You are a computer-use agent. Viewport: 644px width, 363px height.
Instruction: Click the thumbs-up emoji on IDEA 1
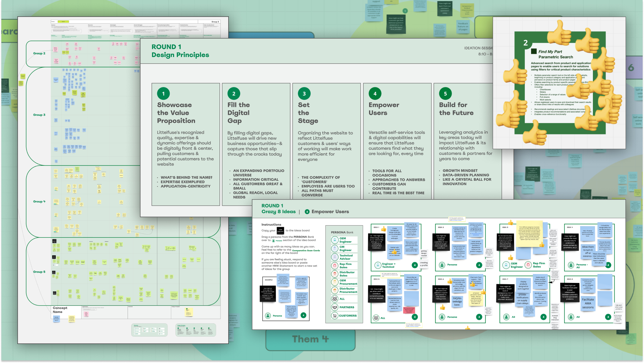[x=383, y=229]
